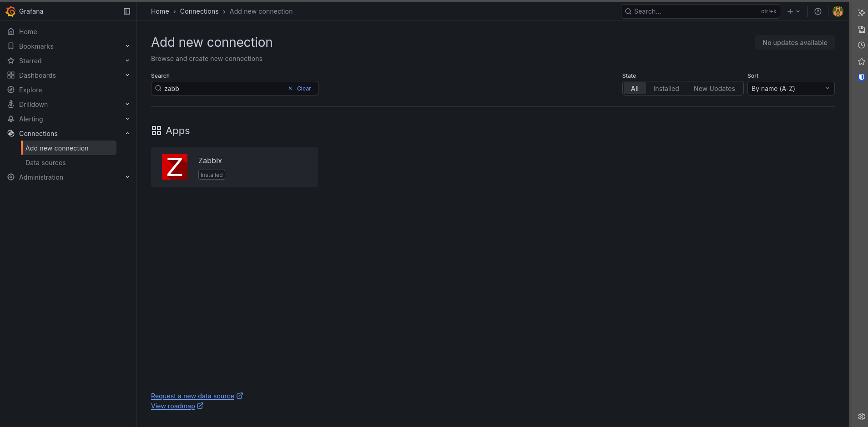The height and width of the screenshot is (427, 868).
Task: Click the Grafana logo icon
Action: pyautogui.click(x=10, y=11)
